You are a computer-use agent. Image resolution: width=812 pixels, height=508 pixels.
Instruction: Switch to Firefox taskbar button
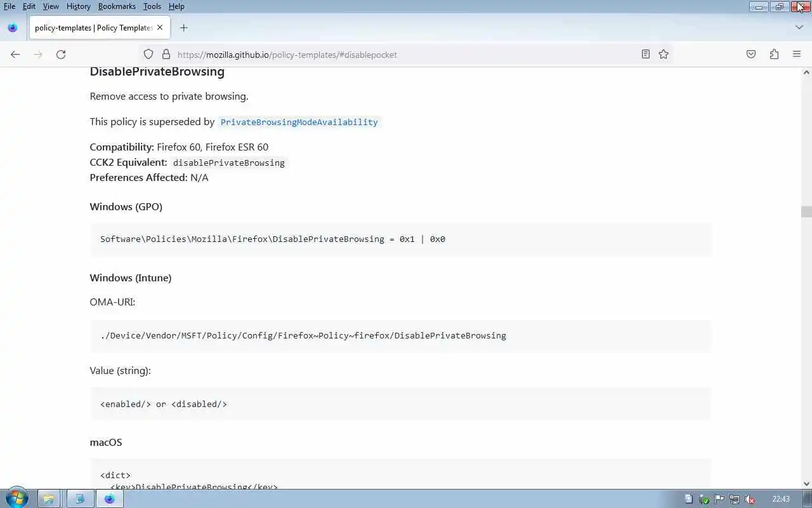110,499
